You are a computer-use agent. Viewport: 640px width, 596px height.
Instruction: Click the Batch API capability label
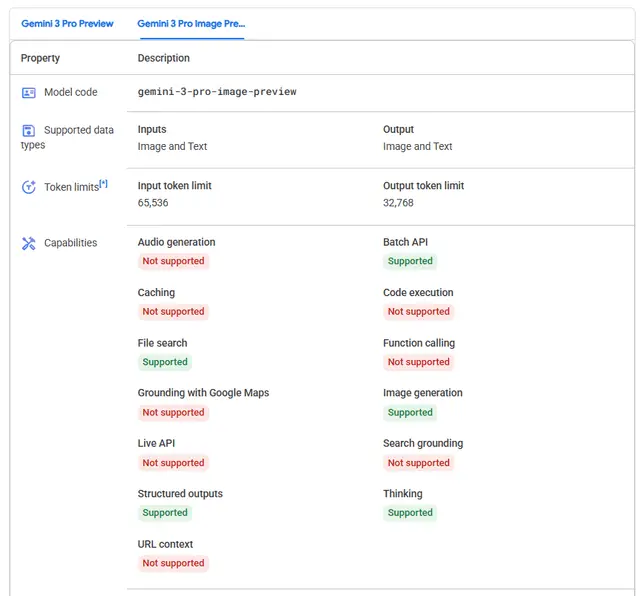(405, 242)
